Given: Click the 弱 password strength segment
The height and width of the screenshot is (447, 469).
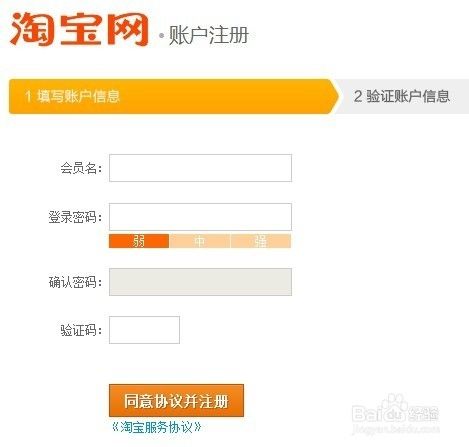Looking at the screenshot, I should pos(139,241).
